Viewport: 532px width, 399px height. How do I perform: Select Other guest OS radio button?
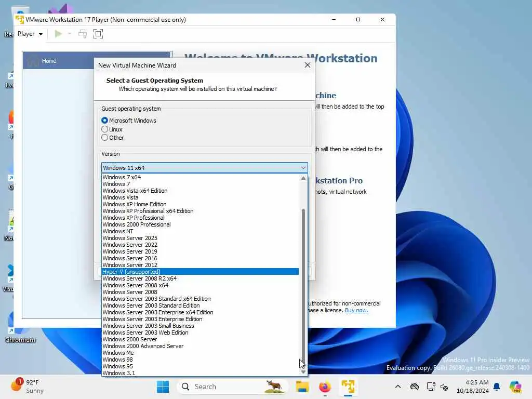104,138
